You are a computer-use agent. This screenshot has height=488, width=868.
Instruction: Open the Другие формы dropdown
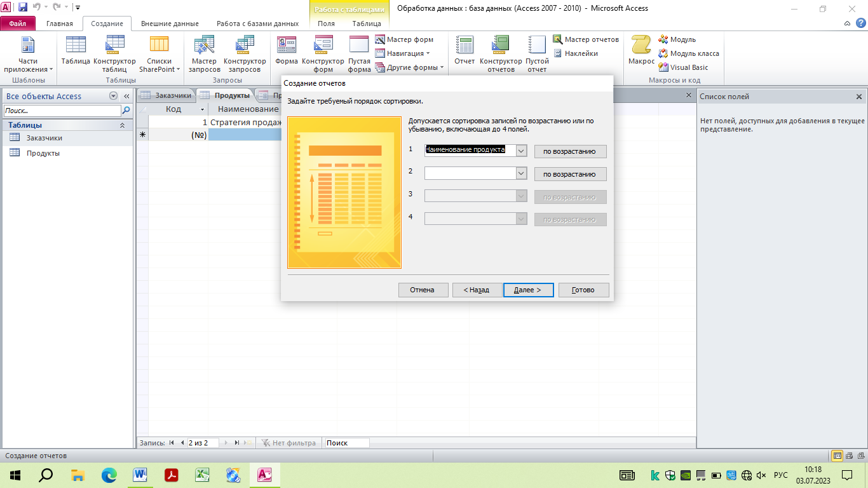coord(410,67)
